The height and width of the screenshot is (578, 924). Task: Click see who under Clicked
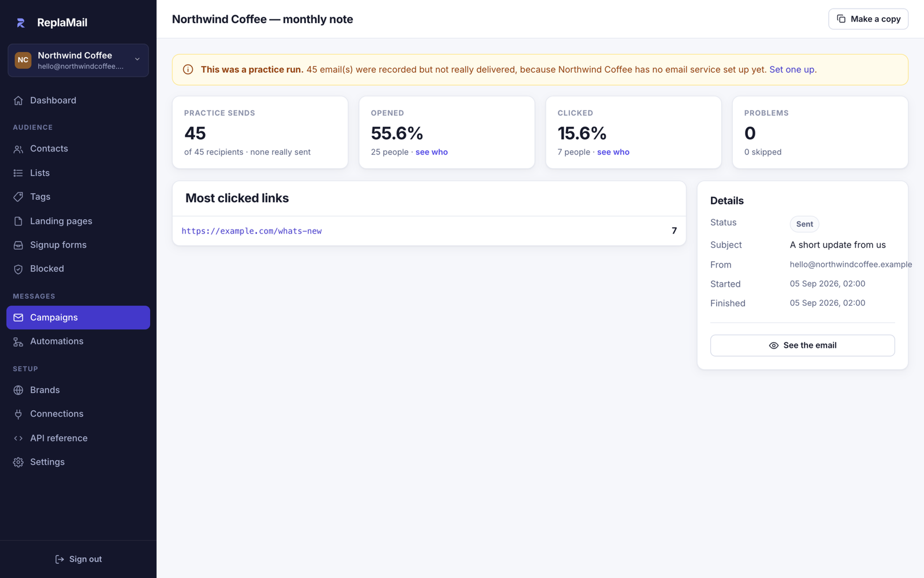(x=613, y=152)
